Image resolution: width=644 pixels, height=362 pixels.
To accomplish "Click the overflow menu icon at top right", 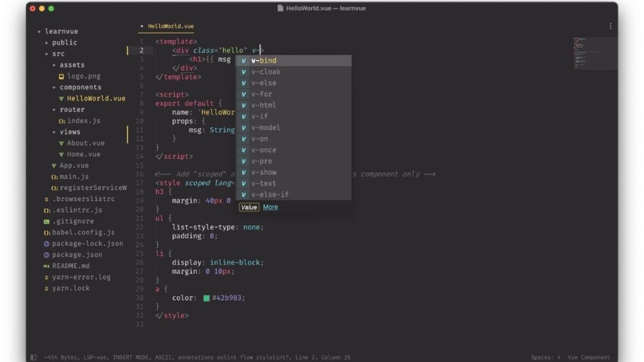I will coord(611,25).
